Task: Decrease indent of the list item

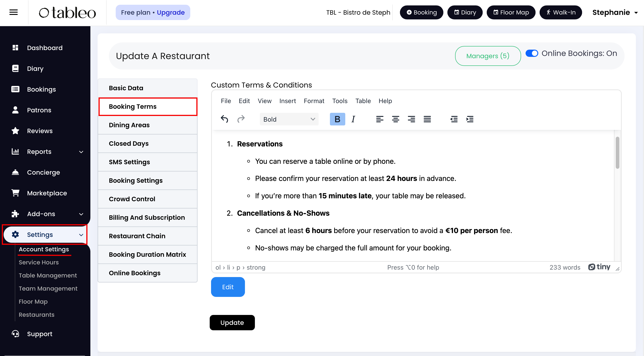Action: [454, 119]
